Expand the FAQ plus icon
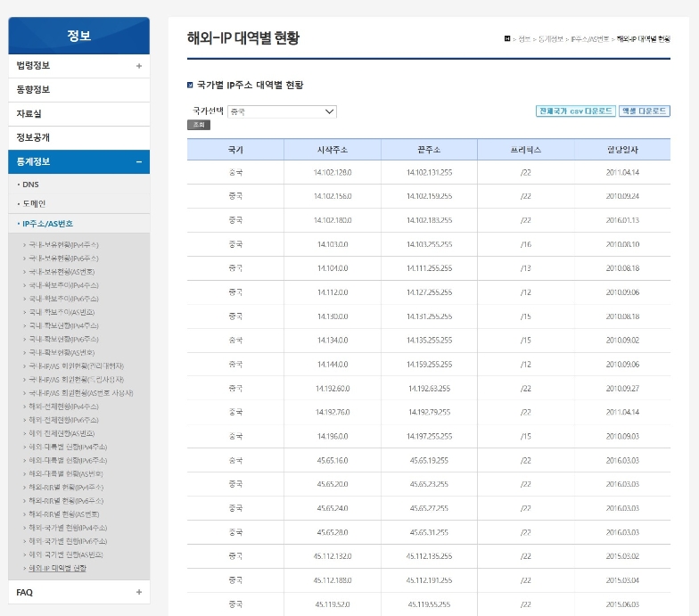Image resolution: width=699 pixels, height=616 pixels. [x=138, y=592]
